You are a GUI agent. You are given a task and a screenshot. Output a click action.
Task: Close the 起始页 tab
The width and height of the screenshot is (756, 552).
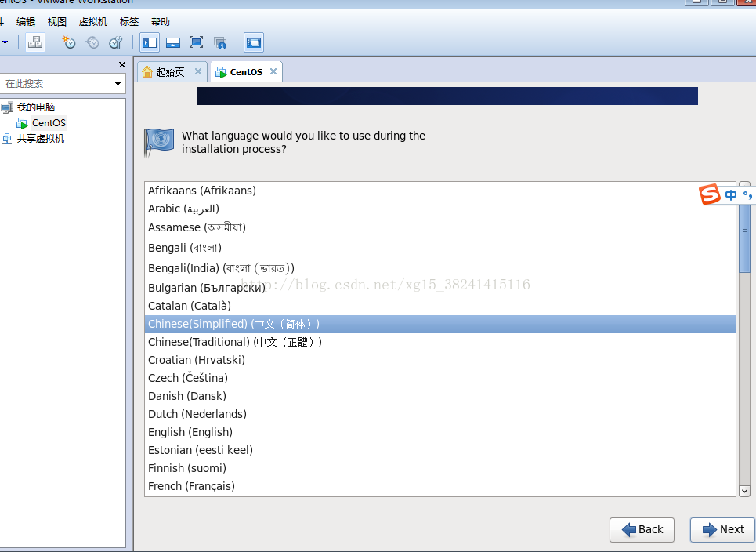point(197,71)
